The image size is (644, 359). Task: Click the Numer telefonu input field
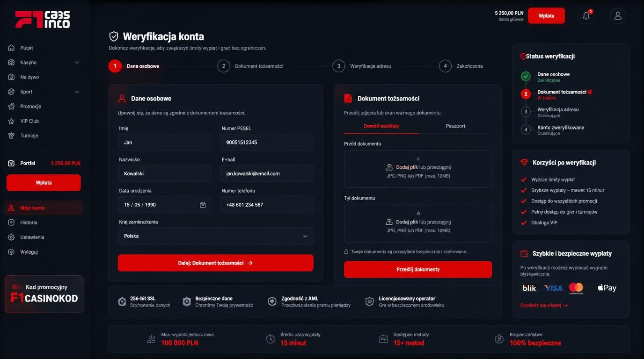(x=267, y=205)
